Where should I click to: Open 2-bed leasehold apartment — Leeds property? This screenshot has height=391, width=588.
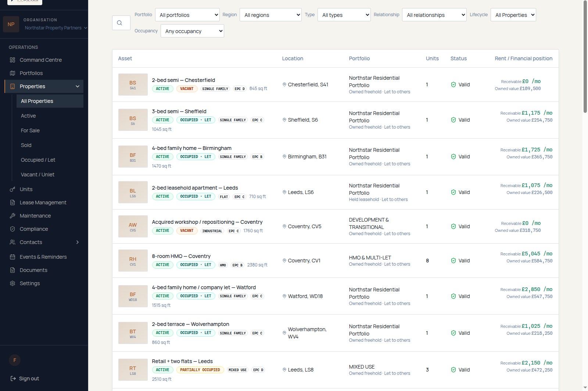coord(195,188)
